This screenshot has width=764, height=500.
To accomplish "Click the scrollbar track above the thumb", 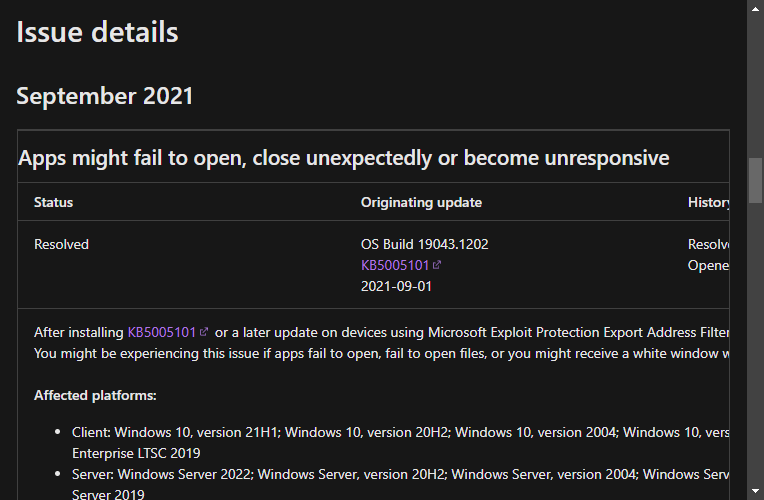I will tap(756, 80).
